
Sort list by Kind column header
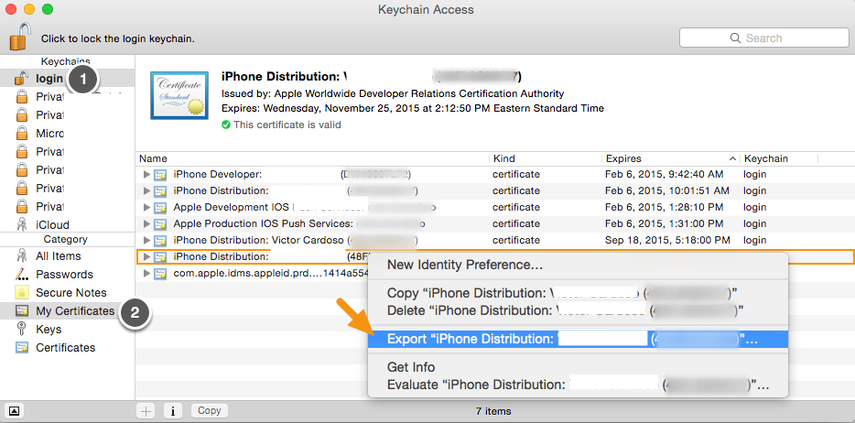[x=545, y=159]
